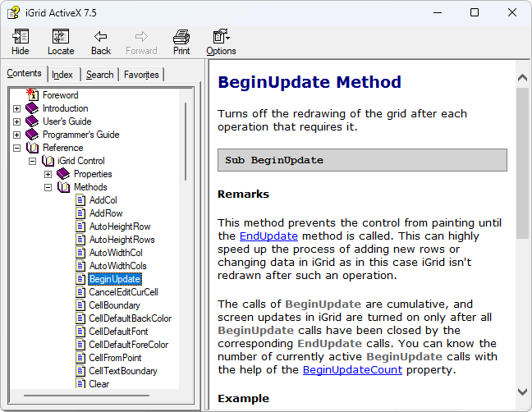Select the AutoWidthCols tree item

click(118, 266)
